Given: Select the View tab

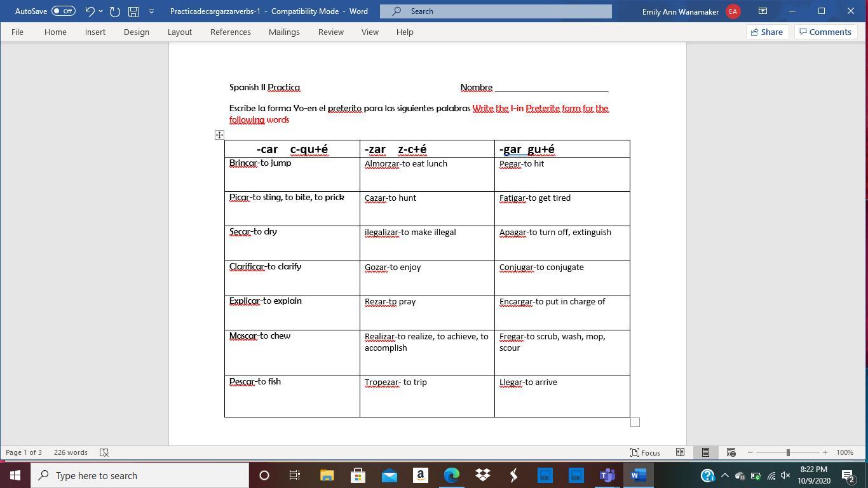Looking at the screenshot, I should tap(370, 32).
